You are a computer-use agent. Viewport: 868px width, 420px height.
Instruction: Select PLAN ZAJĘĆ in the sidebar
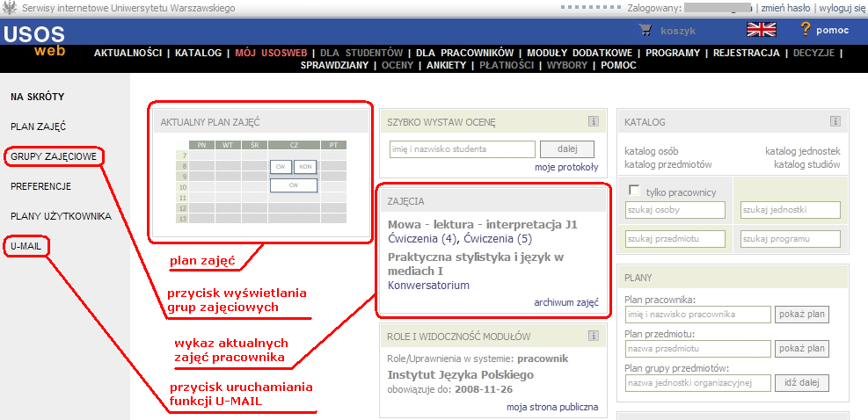pyautogui.click(x=38, y=127)
